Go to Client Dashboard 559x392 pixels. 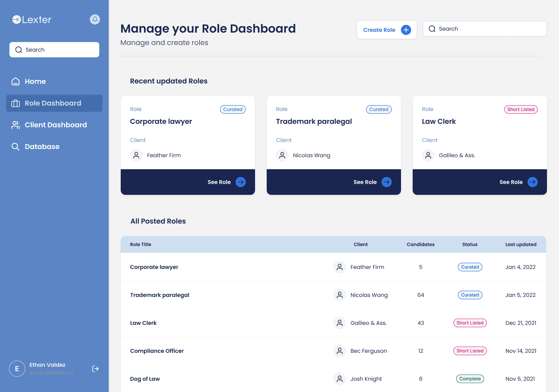point(54,125)
